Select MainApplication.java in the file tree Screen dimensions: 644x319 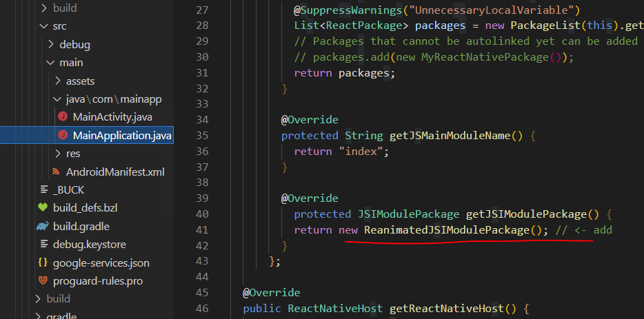click(x=122, y=136)
